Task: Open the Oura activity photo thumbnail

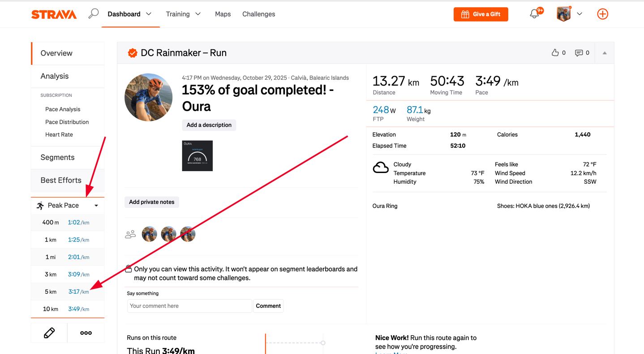Action: [197, 156]
